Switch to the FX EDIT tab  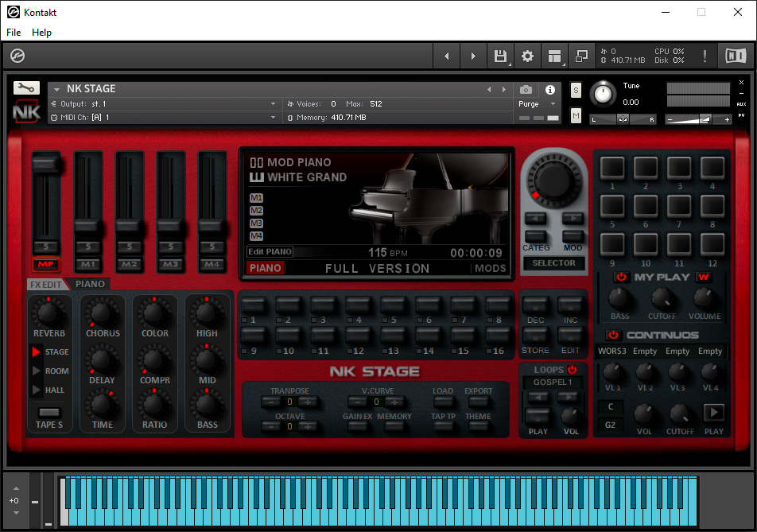coord(46,285)
